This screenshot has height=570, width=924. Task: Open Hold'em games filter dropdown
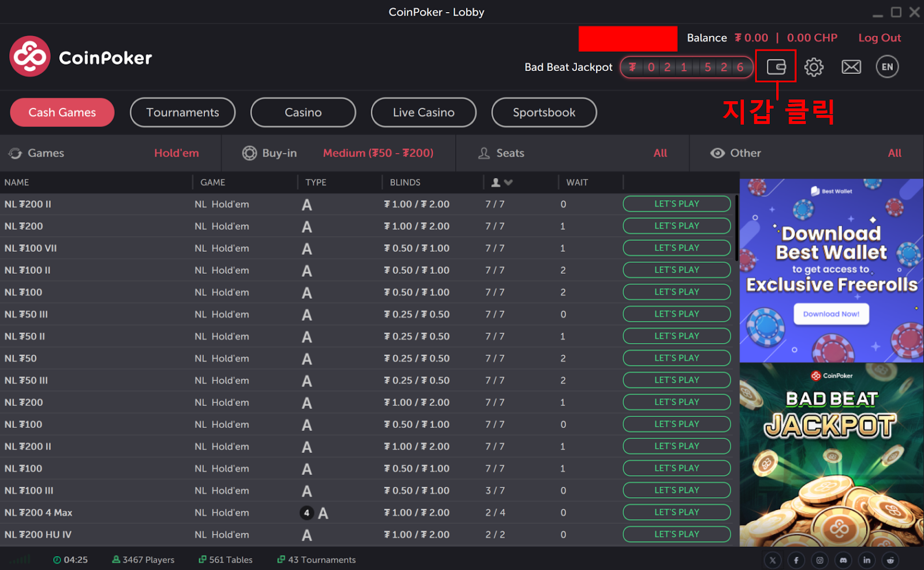click(176, 153)
